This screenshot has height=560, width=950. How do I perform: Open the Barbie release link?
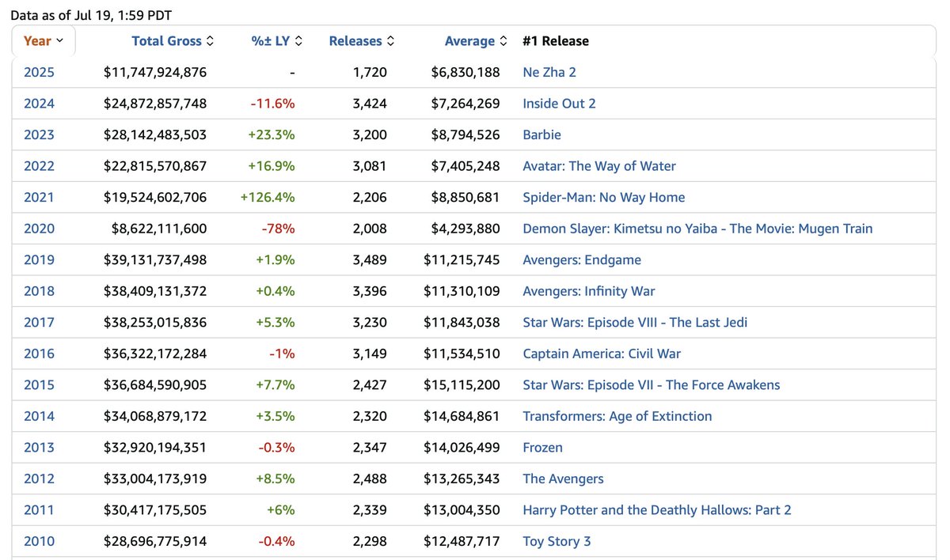tap(541, 135)
